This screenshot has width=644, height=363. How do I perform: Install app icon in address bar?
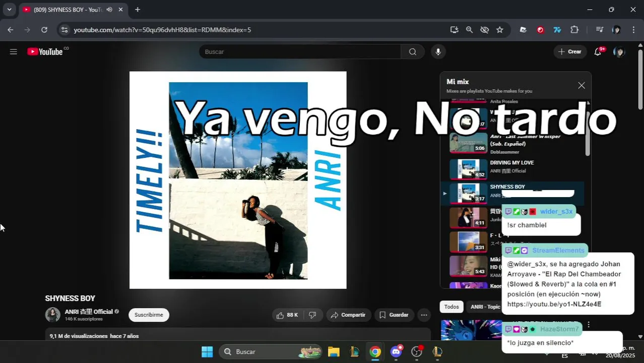(454, 30)
